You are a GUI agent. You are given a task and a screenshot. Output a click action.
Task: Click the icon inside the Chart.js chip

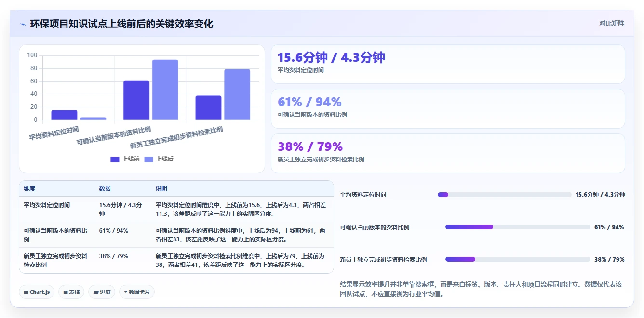[x=26, y=292]
